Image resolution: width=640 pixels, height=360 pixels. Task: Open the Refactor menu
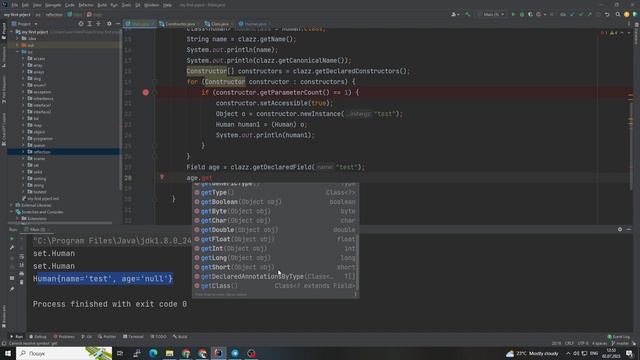tap(86, 5)
